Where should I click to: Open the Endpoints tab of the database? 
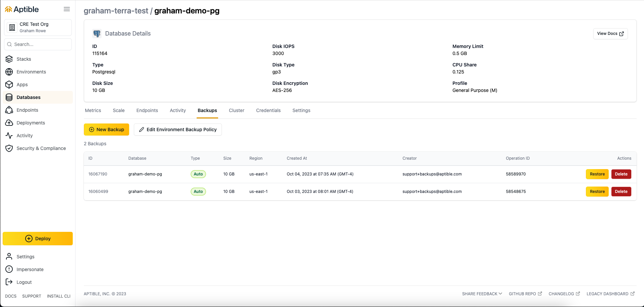pyautogui.click(x=147, y=110)
